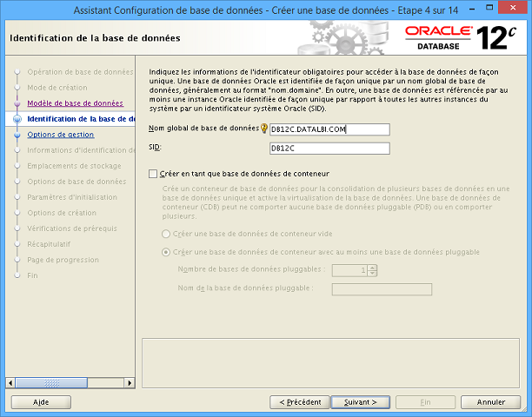The height and width of the screenshot is (417, 532).
Task: Minimize the assistant window
Action: pos(474,10)
